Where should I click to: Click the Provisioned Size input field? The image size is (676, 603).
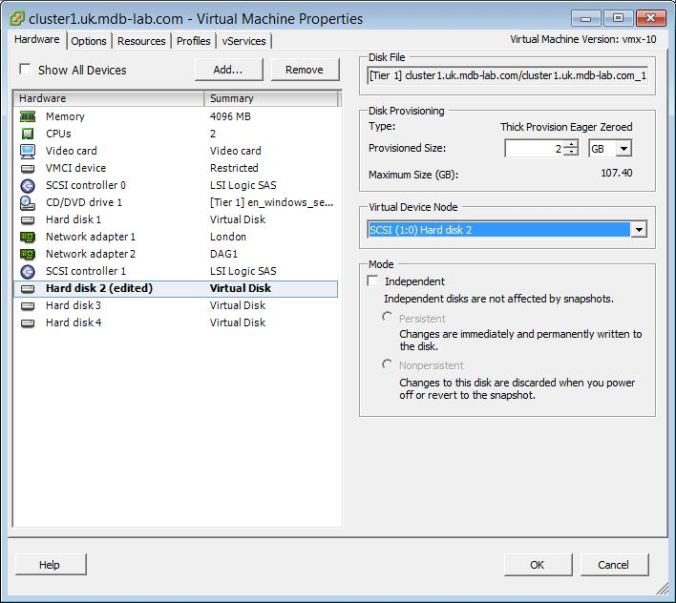point(533,148)
